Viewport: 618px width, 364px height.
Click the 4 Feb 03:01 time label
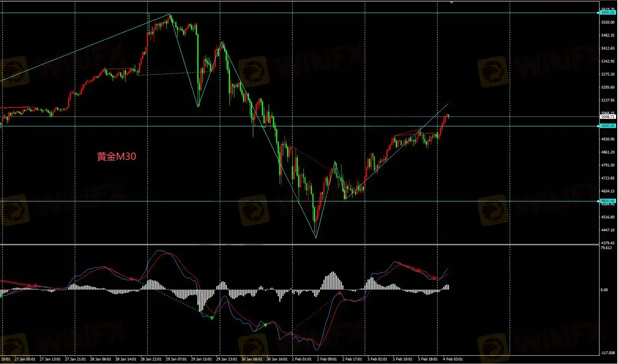(453, 359)
